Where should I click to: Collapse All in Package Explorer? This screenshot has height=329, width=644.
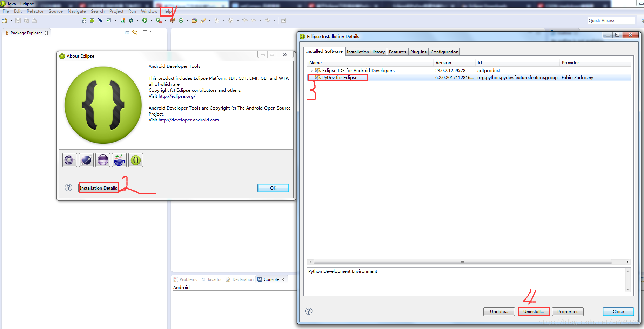[x=127, y=33]
